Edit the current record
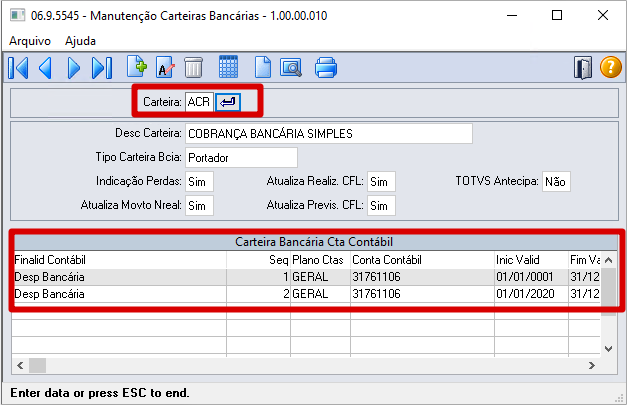 coord(165,67)
